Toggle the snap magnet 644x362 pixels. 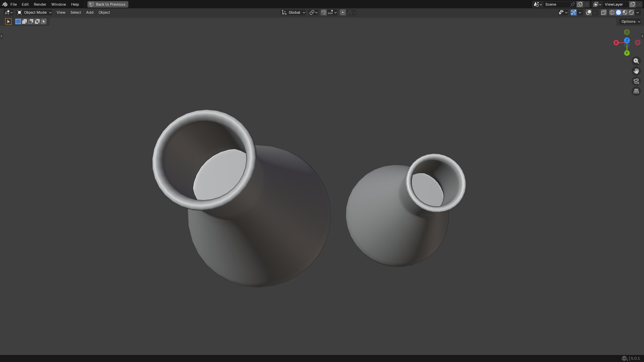[x=324, y=12]
